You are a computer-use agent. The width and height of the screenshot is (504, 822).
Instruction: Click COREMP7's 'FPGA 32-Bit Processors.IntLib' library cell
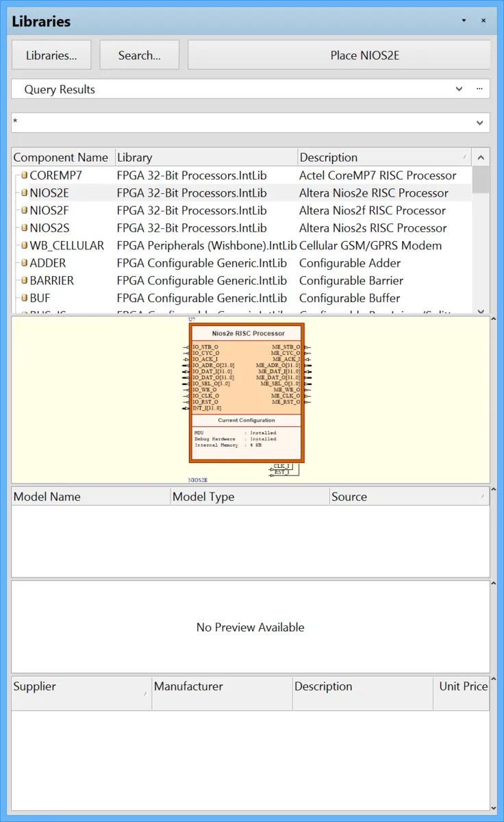(192, 175)
